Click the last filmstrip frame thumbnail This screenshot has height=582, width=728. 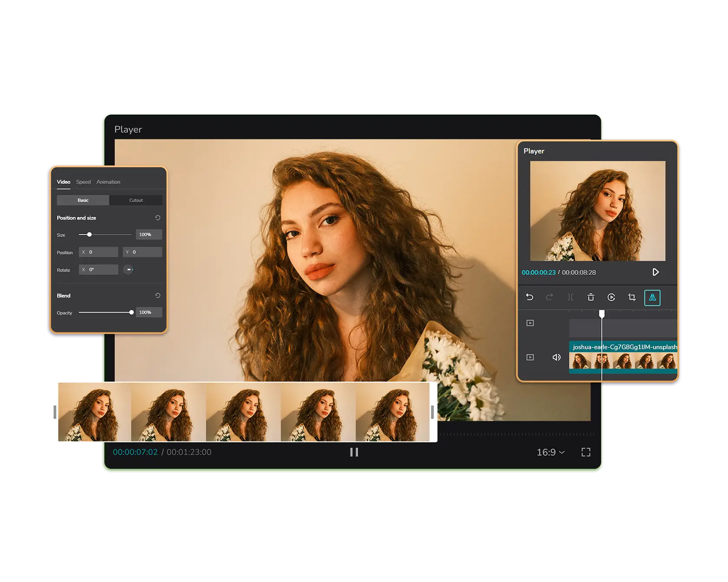[393, 412]
